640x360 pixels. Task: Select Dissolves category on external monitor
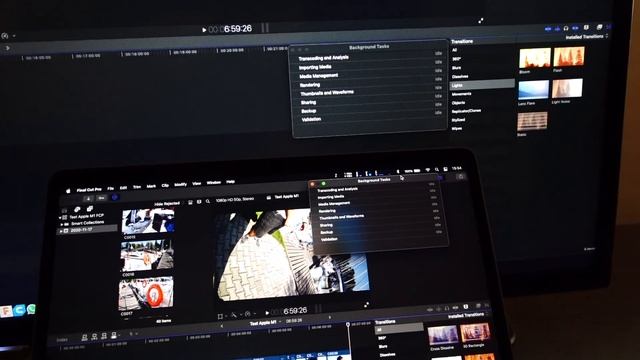click(x=460, y=76)
